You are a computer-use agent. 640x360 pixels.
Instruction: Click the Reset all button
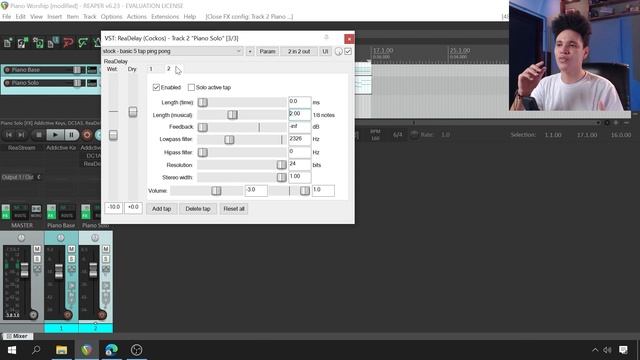click(234, 209)
